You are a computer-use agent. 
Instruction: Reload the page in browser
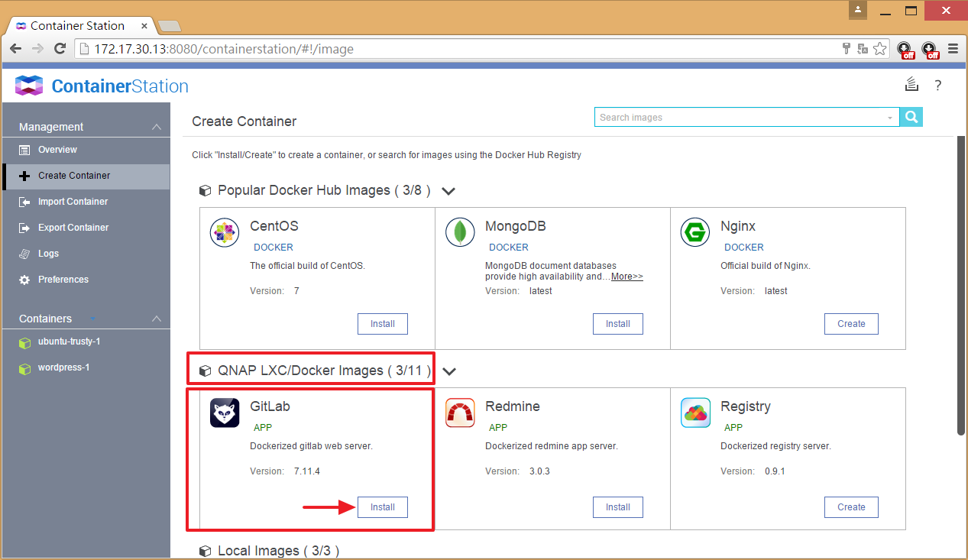pos(60,49)
